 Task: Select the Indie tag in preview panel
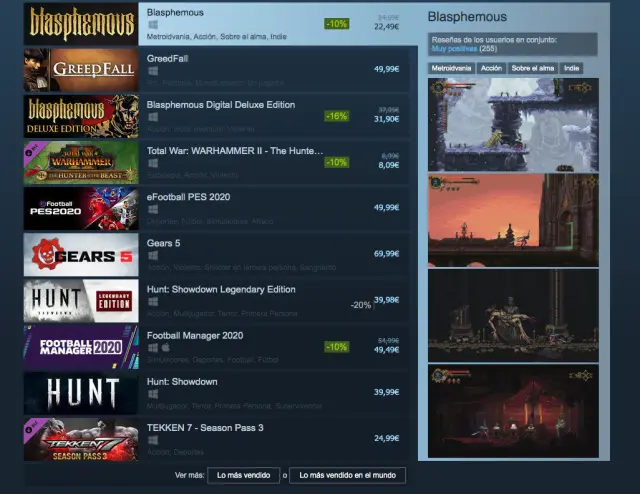[x=571, y=68]
